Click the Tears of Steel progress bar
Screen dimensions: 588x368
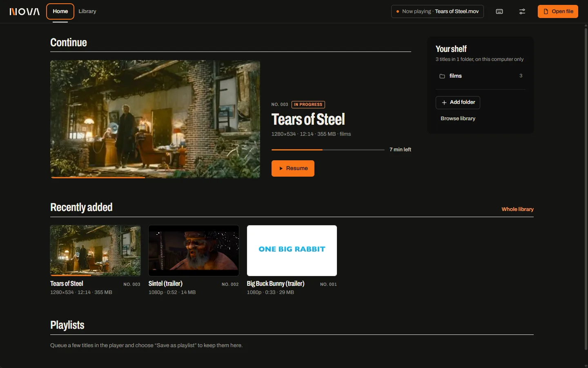tap(328, 150)
